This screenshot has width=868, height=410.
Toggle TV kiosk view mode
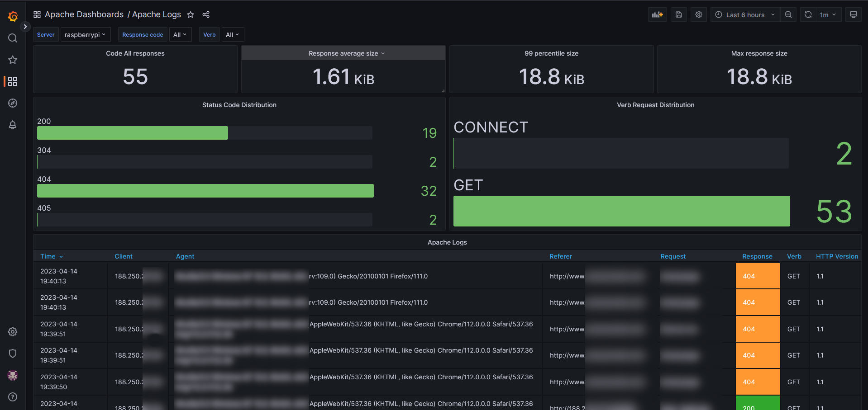pos(853,15)
